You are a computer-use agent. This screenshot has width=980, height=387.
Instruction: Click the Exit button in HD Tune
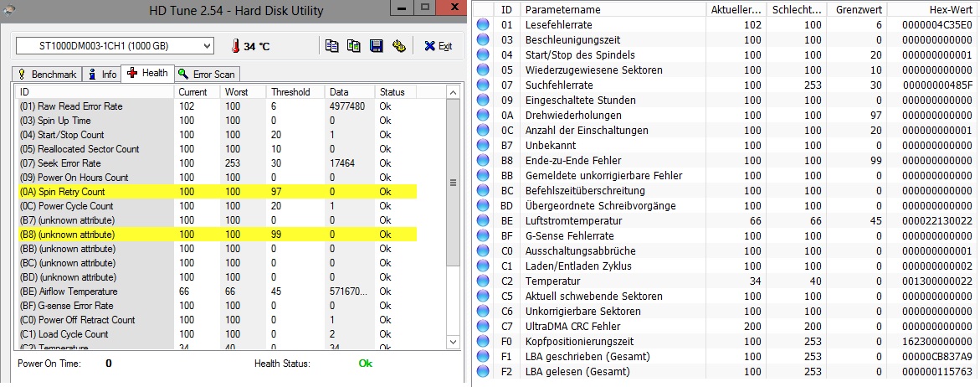click(438, 45)
